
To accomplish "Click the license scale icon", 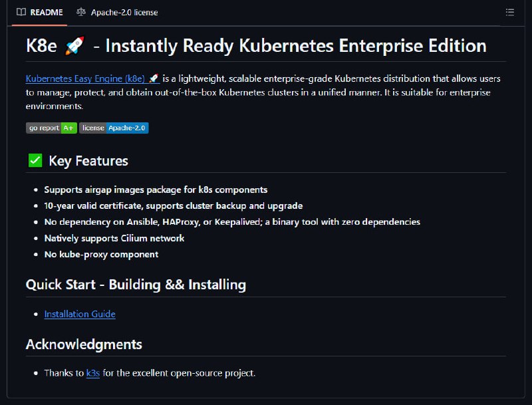I will coord(80,12).
